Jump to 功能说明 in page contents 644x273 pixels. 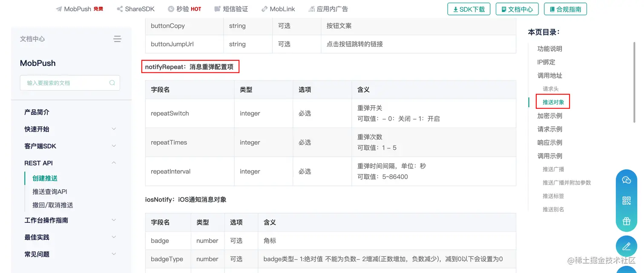[549, 49]
